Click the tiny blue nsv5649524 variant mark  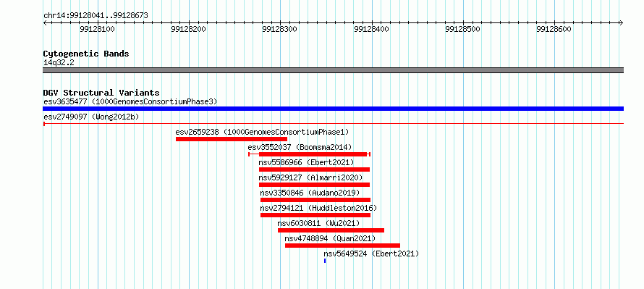point(325,261)
